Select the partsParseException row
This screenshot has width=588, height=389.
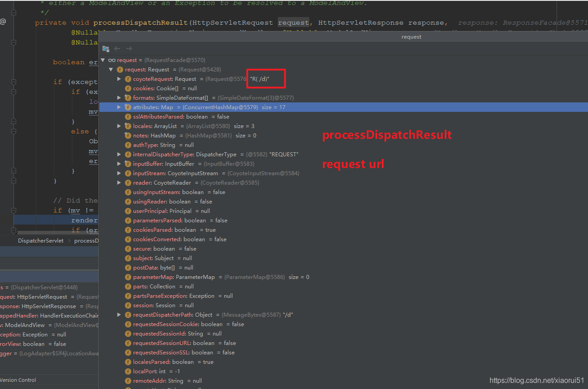(343, 296)
